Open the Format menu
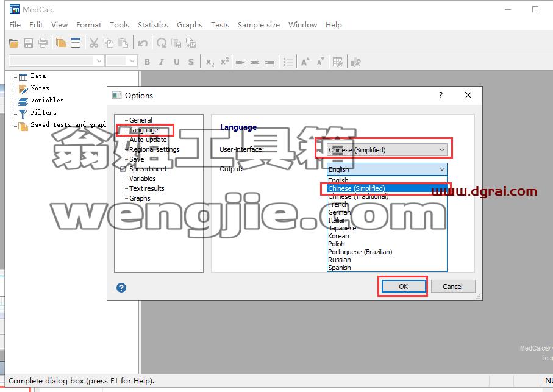Viewport: 553px width, 392px height. pyautogui.click(x=88, y=24)
